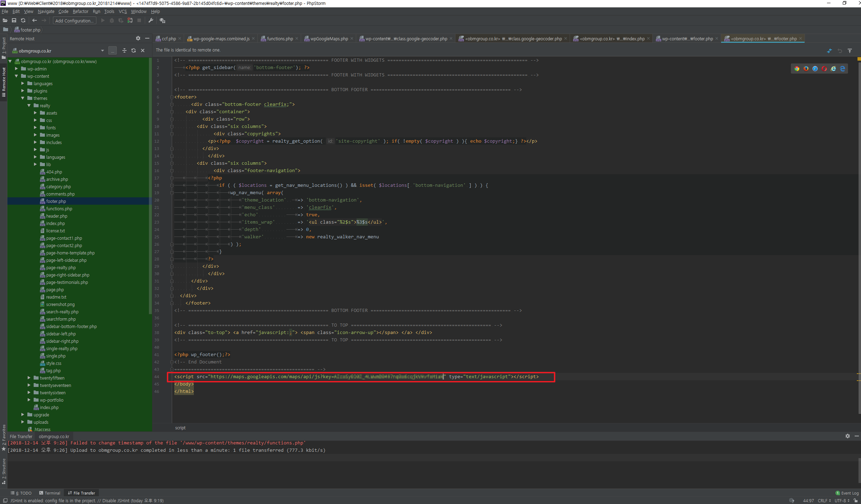This screenshot has height=504, width=861.
Task: Toggle the 1: Project side tool window
Action: (4, 48)
